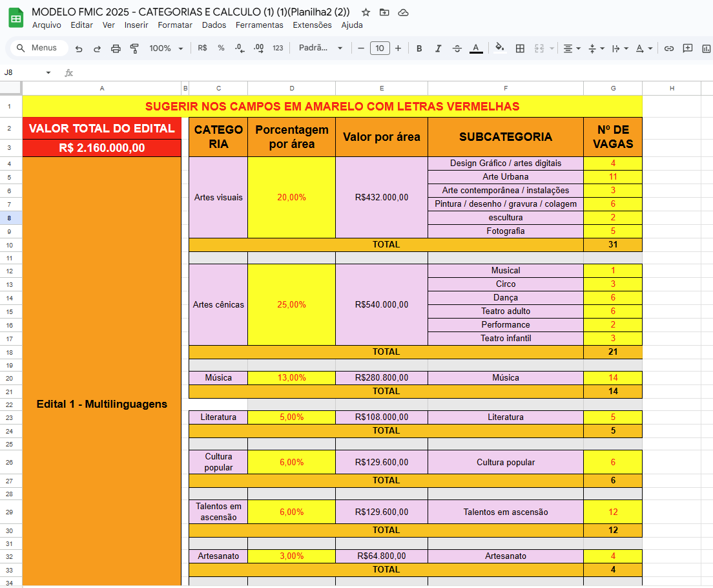Open the font family dropdown
This screenshot has height=588, width=713.
tap(320, 48)
